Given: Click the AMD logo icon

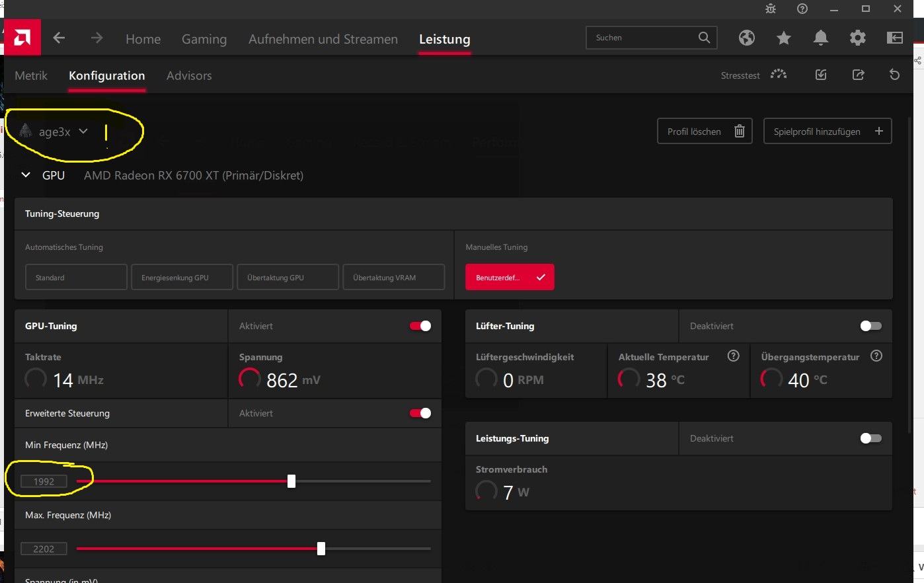Looking at the screenshot, I should point(22,38).
